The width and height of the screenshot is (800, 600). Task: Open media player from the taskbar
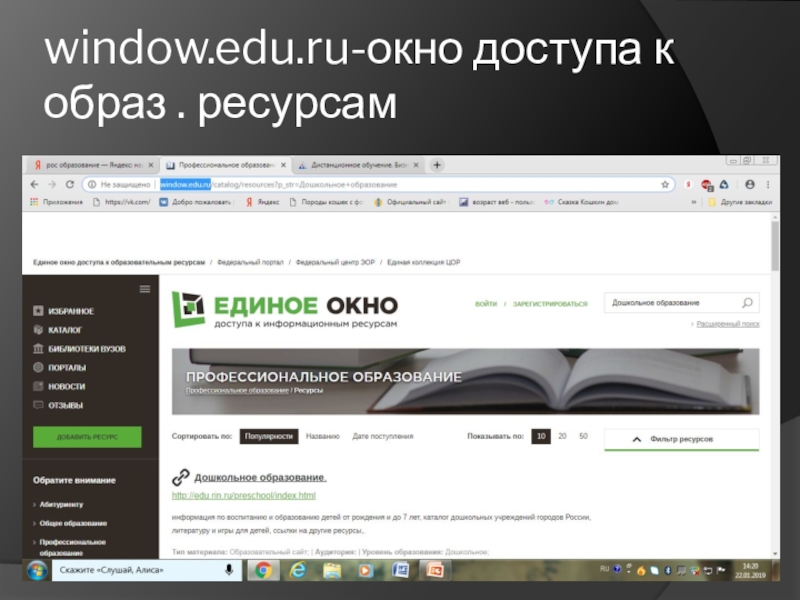pos(365,570)
